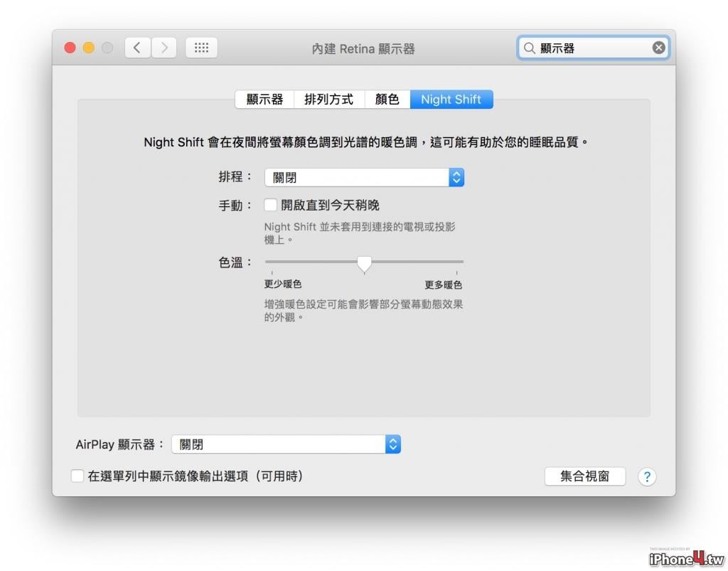Click the magnifying glass search icon
This screenshot has height=571, width=728.
[x=529, y=48]
